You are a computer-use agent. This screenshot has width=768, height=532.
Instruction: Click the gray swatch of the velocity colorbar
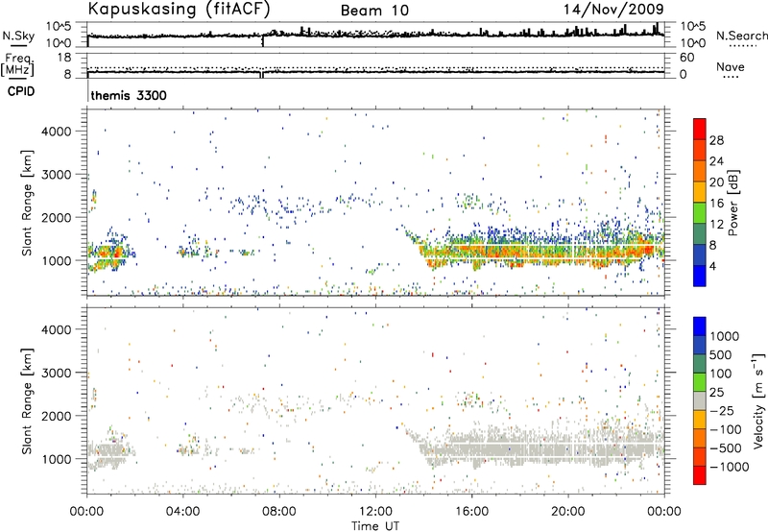pos(700,400)
